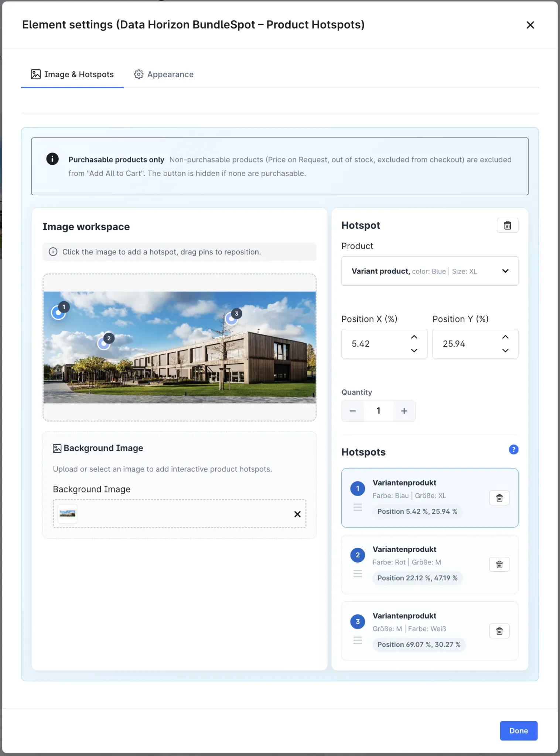Screen dimensions: 560x756
Task: Click the Position Y input field
Action: 475,344
